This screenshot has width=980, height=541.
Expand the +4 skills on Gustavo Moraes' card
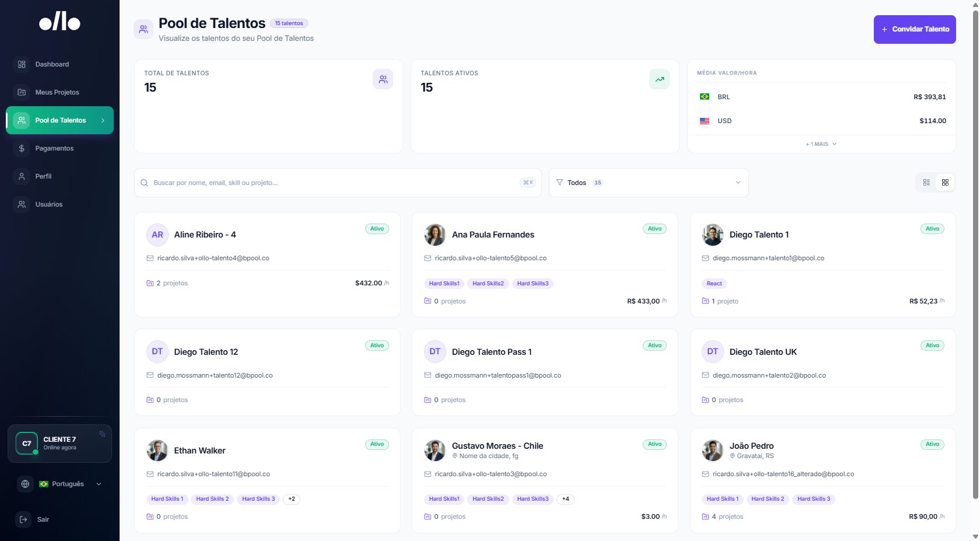click(565, 499)
